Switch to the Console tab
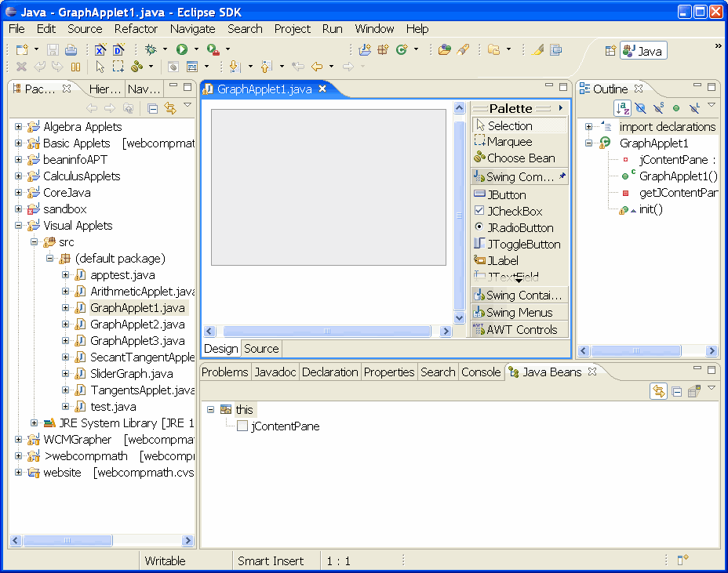The width and height of the screenshot is (728, 573). (481, 372)
